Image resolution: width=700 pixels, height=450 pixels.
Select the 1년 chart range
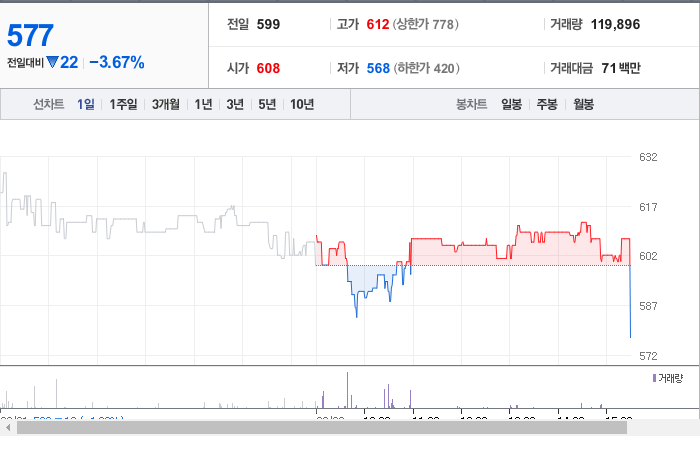[x=203, y=104]
